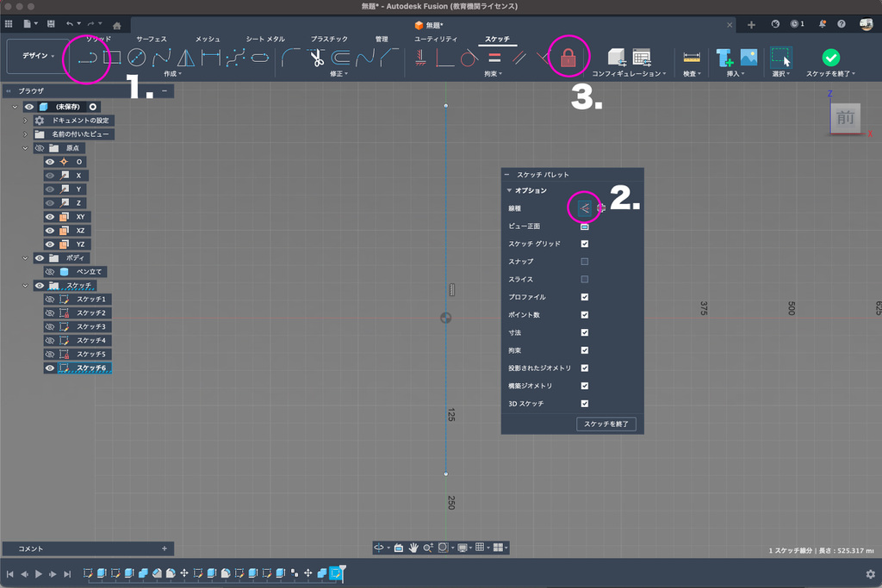Select the Line sketch tool

tap(86, 59)
